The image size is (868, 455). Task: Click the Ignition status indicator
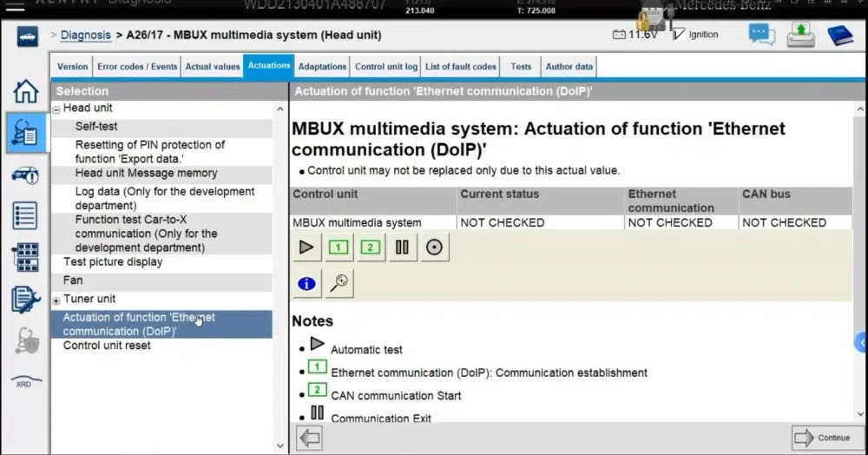(696, 35)
